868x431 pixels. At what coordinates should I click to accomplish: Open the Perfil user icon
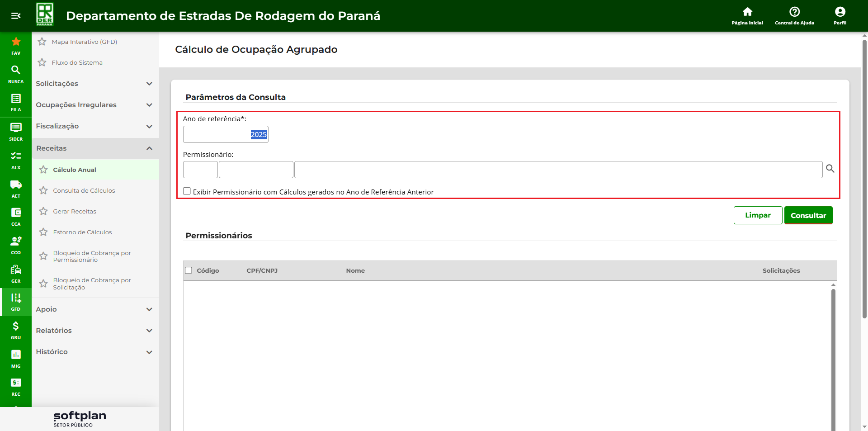coord(840,12)
